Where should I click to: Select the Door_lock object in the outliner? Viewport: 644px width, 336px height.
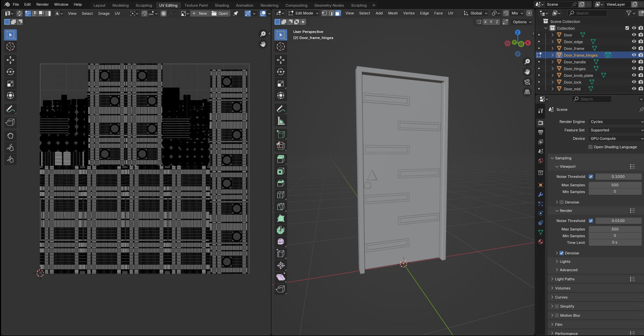tap(572, 82)
